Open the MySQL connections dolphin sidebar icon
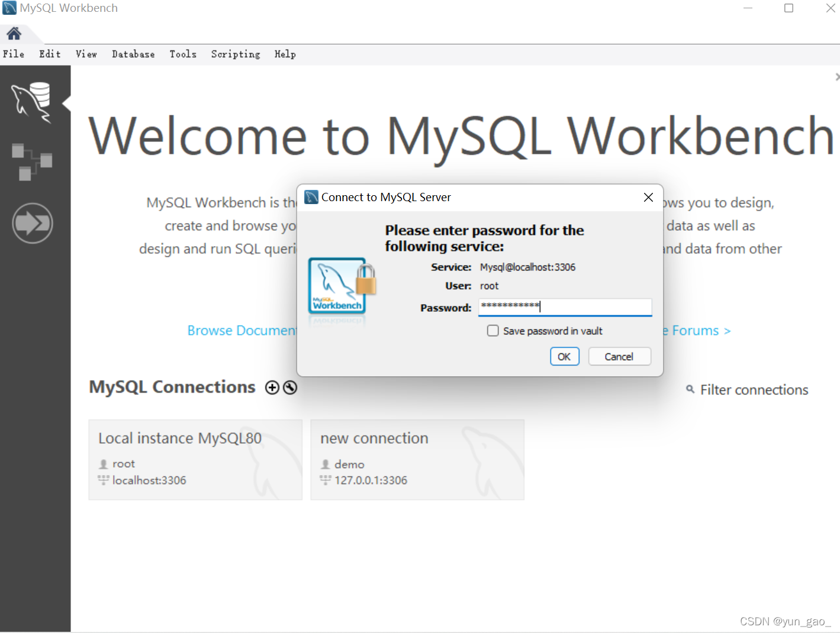The width and height of the screenshot is (840, 633). (32, 103)
